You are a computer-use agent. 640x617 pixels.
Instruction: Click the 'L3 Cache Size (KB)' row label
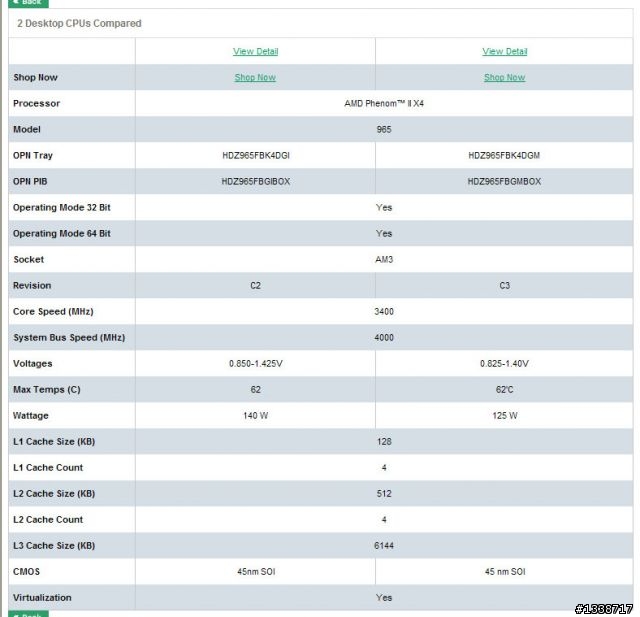[54, 546]
